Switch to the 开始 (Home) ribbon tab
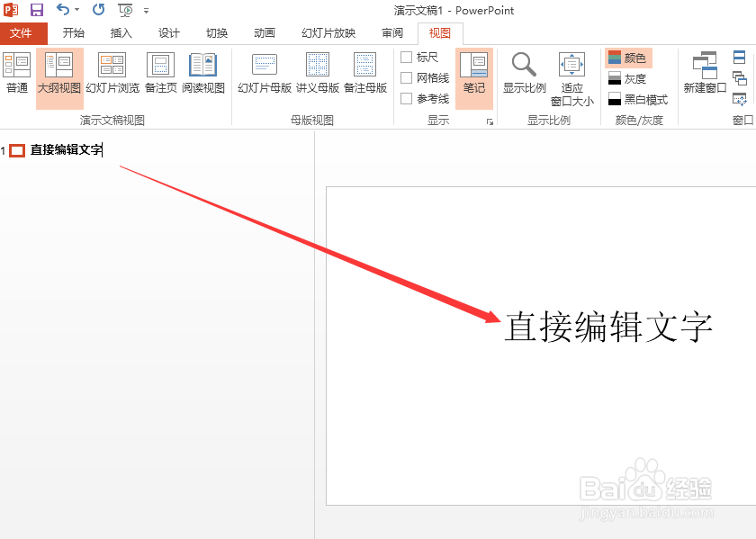 (x=74, y=32)
